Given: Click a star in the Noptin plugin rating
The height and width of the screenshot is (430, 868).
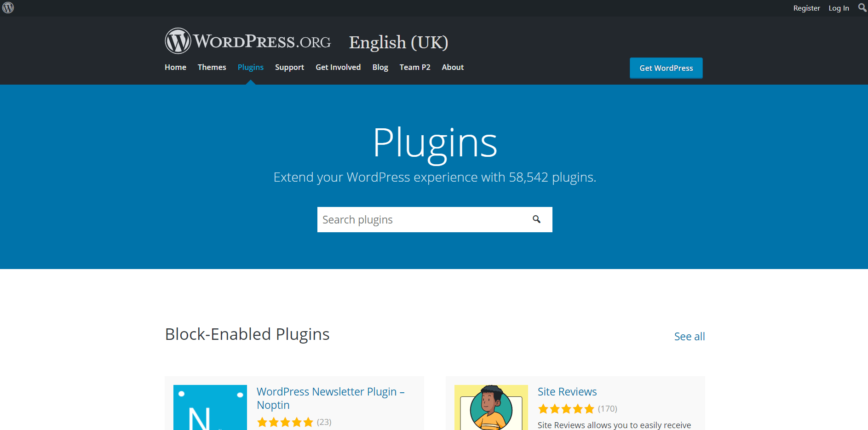Looking at the screenshot, I should tap(285, 422).
